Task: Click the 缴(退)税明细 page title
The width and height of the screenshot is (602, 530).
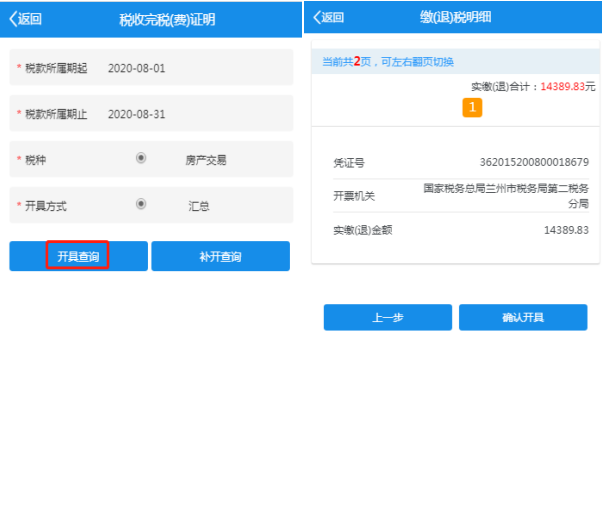Action: 455,17
